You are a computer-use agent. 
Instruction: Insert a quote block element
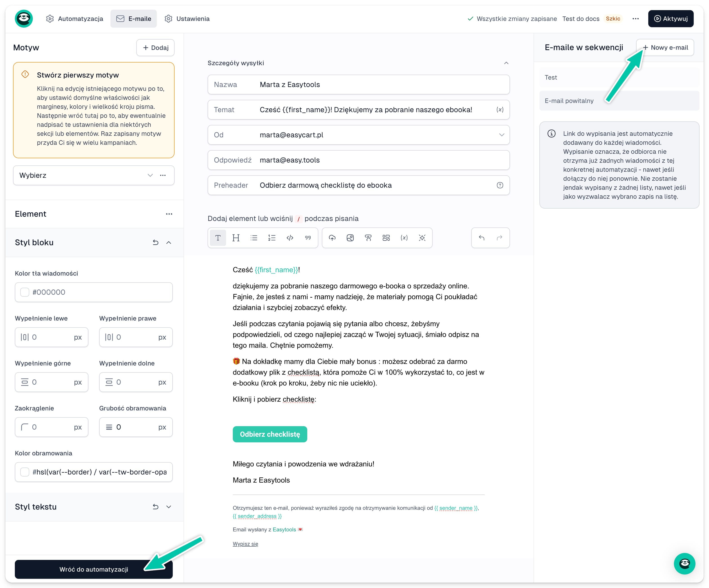click(x=307, y=238)
